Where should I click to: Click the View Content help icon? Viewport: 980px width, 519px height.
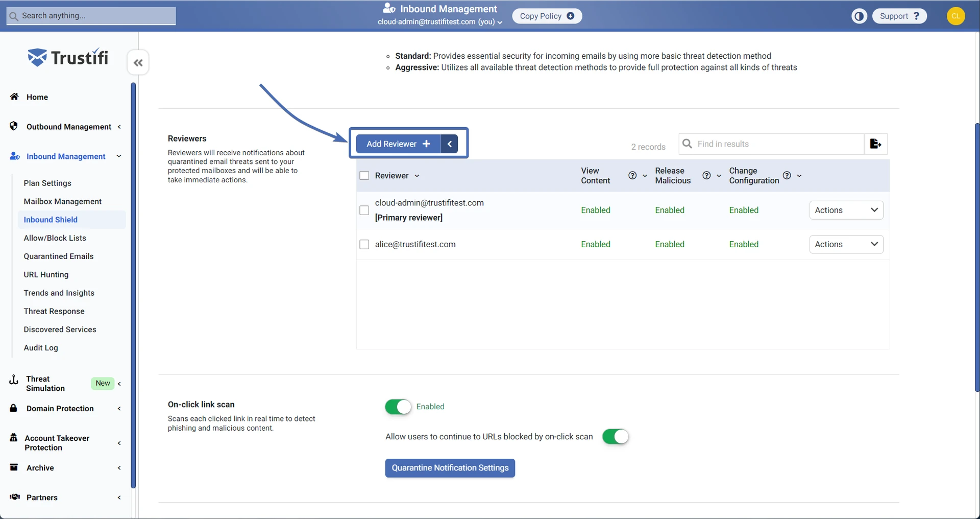pos(632,176)
